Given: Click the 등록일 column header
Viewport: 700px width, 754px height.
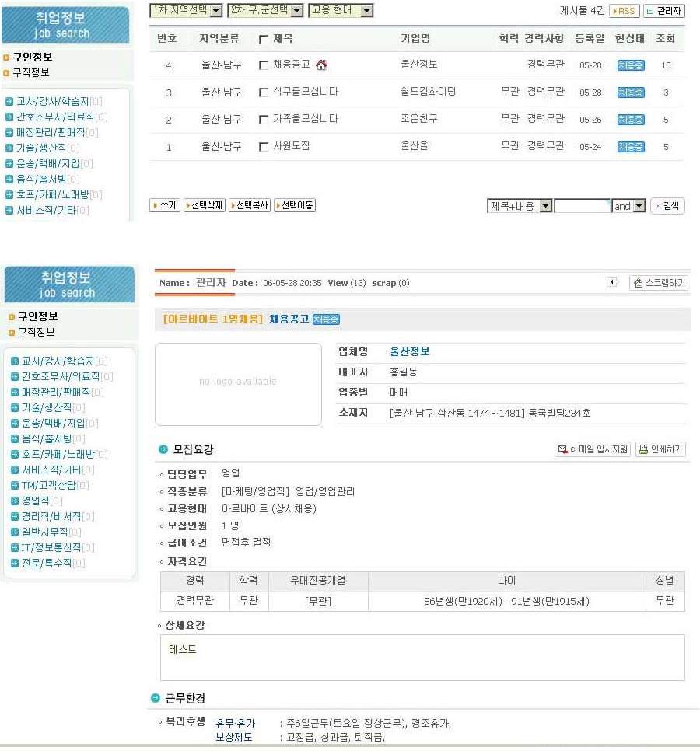Looking at the screenshot, I should (590, 38).
